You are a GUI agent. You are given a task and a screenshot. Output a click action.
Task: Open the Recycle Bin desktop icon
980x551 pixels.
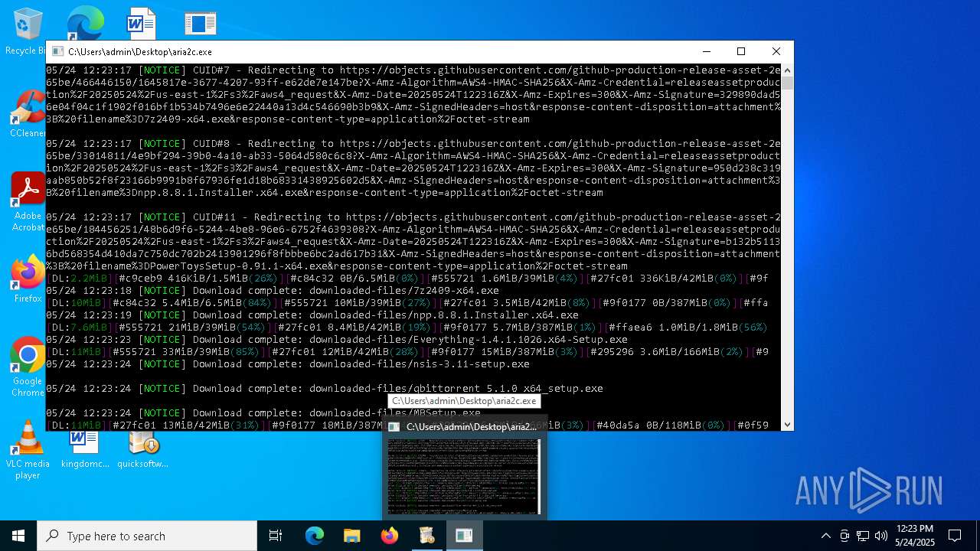(27, 29)
